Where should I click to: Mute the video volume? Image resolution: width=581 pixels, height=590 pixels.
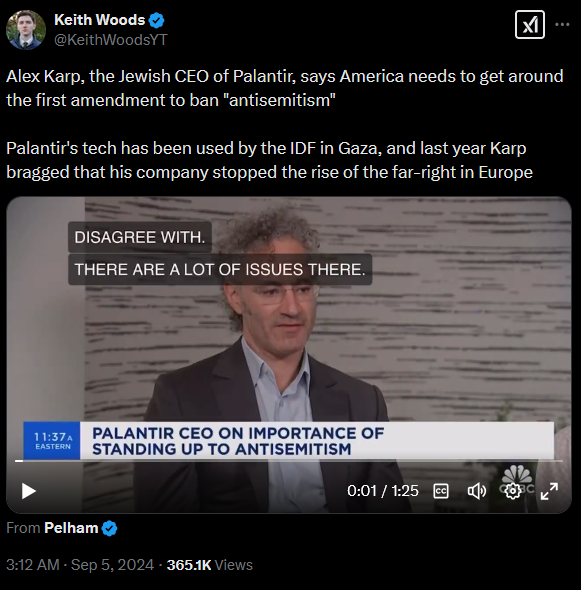(x=476, y=491)
